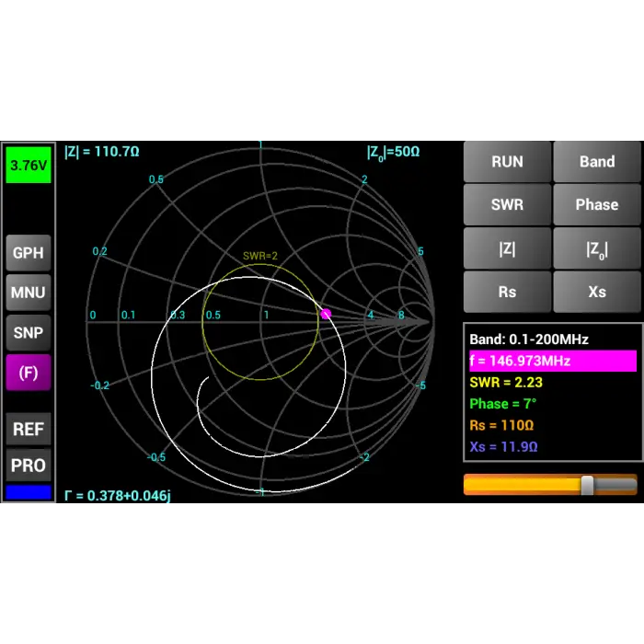Switch to SWR display mode
This screenshot has width=644, height=644.
pyautogui.click(x=507, y=205)
